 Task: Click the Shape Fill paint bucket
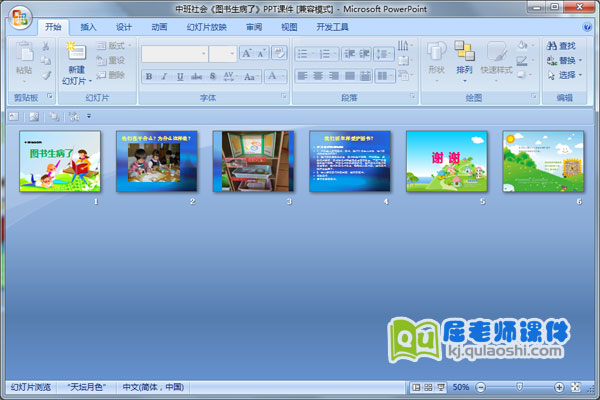pyautogui.click(x=524, y=46)
